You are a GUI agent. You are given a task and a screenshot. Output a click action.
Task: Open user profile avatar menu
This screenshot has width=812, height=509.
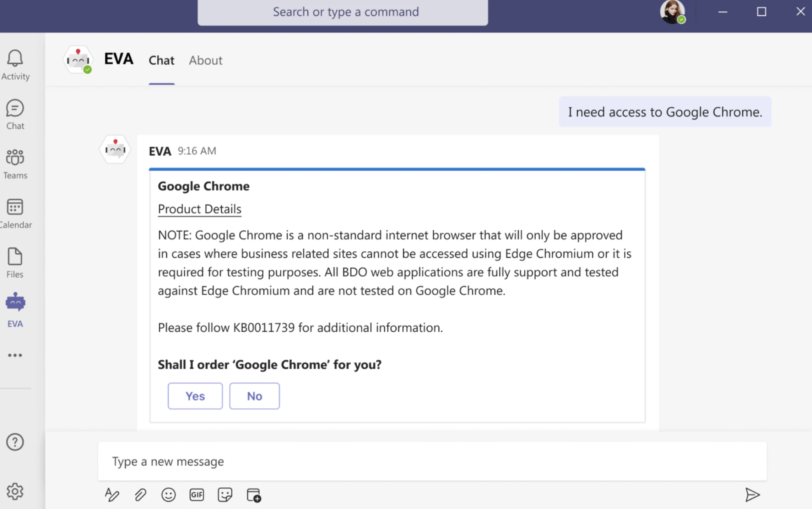tap(672, 12)
